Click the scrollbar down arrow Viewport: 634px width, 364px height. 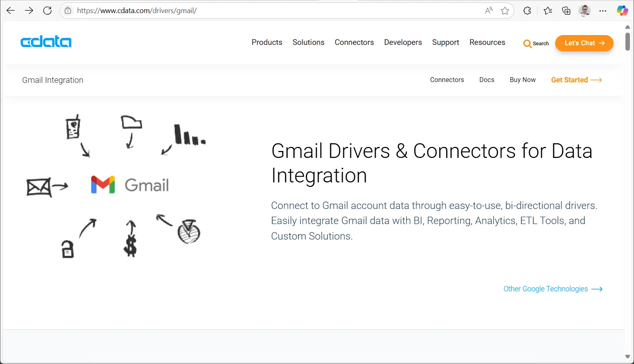(627, 357)
